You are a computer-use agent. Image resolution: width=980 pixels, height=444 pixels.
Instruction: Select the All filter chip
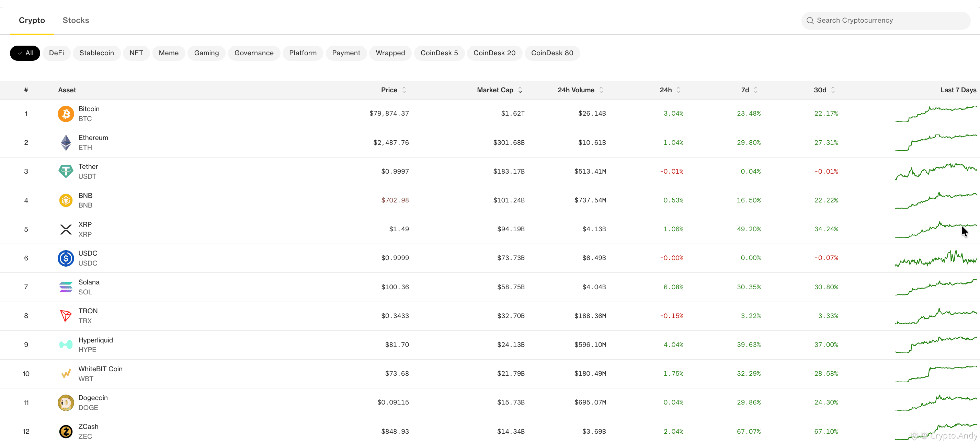point(25,53)
